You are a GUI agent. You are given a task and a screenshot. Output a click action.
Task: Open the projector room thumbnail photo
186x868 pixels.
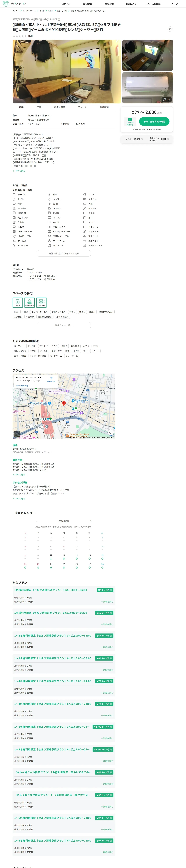pos(147,55)
